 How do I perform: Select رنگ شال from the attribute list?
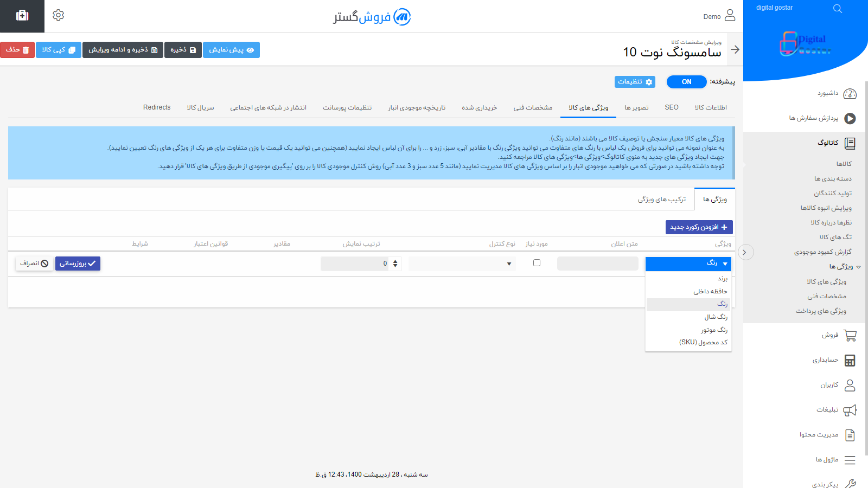click(716, 317)
